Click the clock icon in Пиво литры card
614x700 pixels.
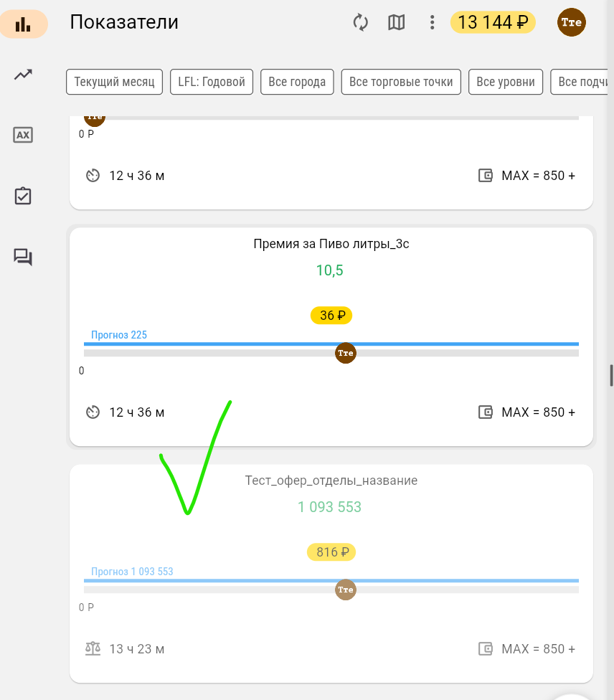pos(93,412)
